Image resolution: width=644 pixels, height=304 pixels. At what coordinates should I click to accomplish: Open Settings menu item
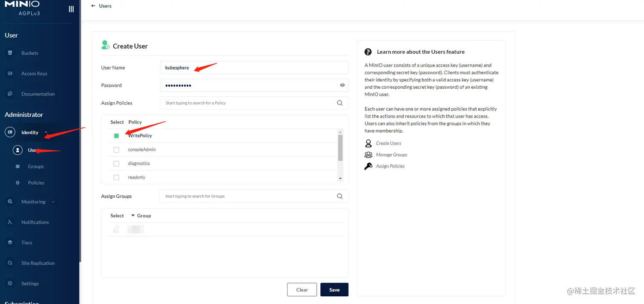(x=30, y=284)
